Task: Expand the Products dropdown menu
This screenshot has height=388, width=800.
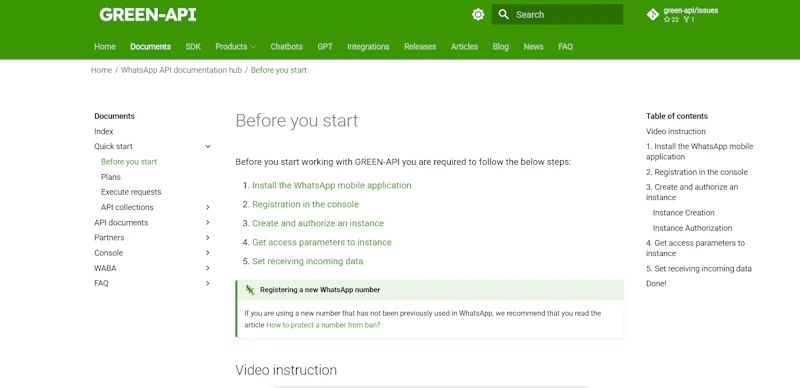Action: coord(235,46)
